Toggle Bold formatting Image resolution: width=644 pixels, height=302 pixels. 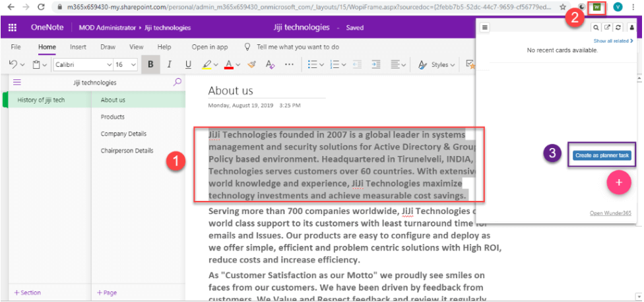[150, 65]
